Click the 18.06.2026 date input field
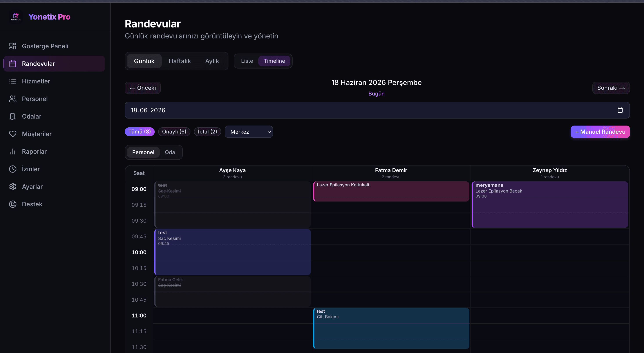Image resolution: width=644 pixels, height=353 pixels. [377, 110]
